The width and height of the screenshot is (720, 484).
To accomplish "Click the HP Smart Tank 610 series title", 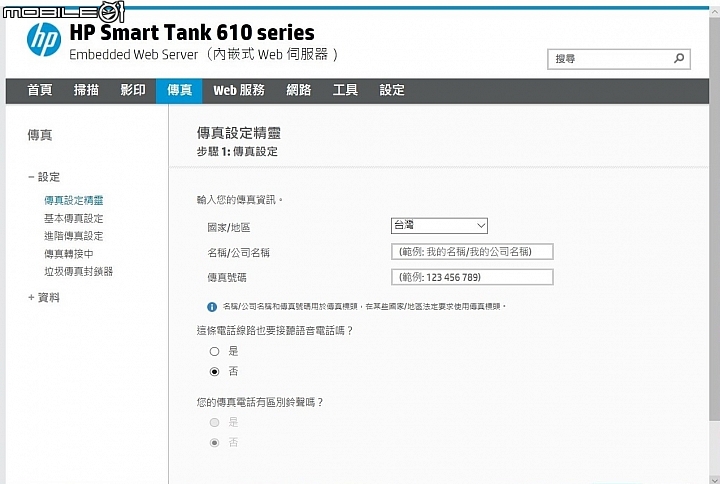I will click(x=192, y=33).
